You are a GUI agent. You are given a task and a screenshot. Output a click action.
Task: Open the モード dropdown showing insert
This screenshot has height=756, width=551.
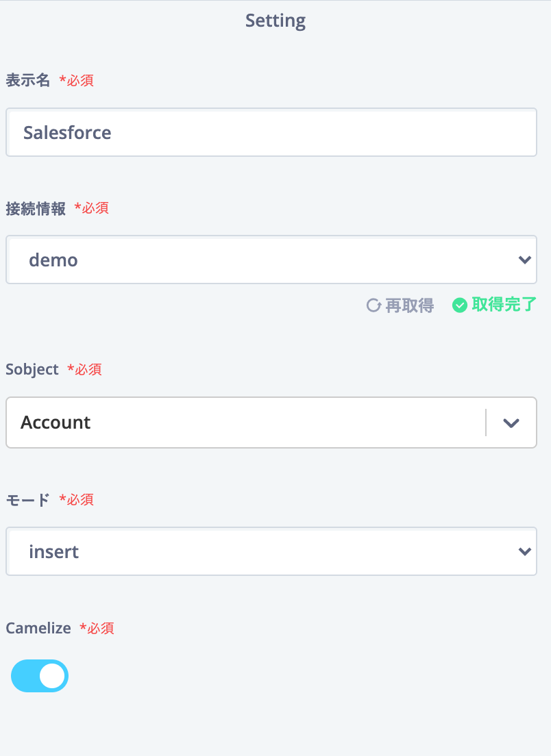(271, 551)
